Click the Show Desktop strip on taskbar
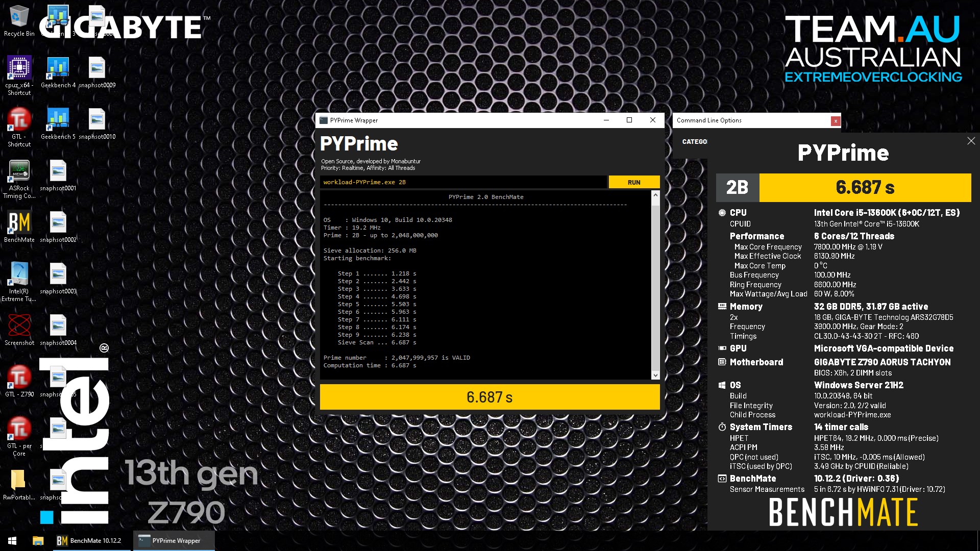The height and width of the screenshot is (551, 980). tap(978, 541)
